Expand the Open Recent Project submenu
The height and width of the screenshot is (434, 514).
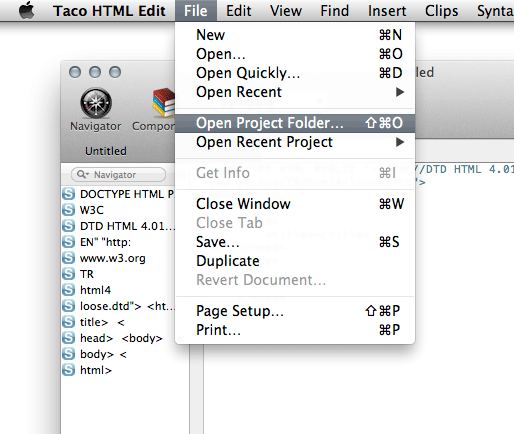[x=295, y=142]
